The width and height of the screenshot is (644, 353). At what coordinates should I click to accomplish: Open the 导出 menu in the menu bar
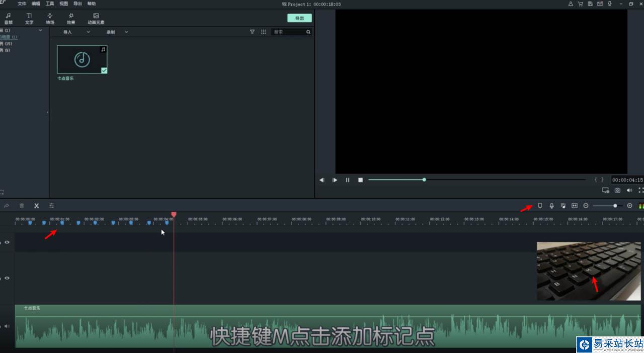pos(77,4)
